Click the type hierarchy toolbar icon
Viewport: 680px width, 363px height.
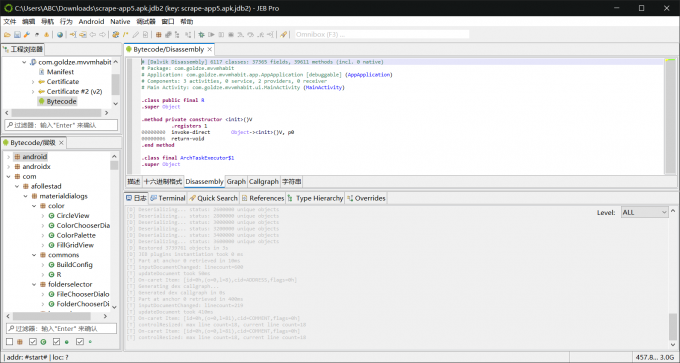[x=177, y=35]
